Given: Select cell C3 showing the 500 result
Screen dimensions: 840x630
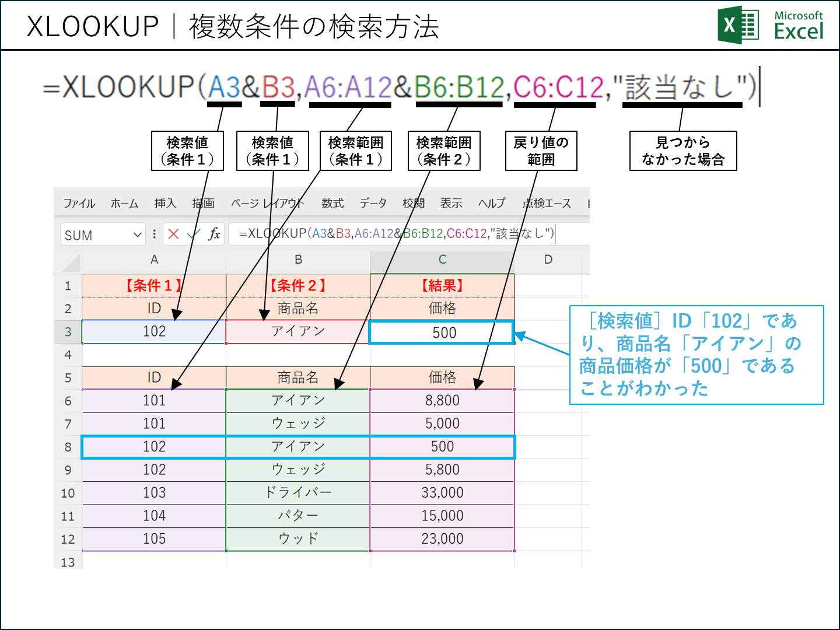Looking at the screenshot, I should (x=442, y=332).
